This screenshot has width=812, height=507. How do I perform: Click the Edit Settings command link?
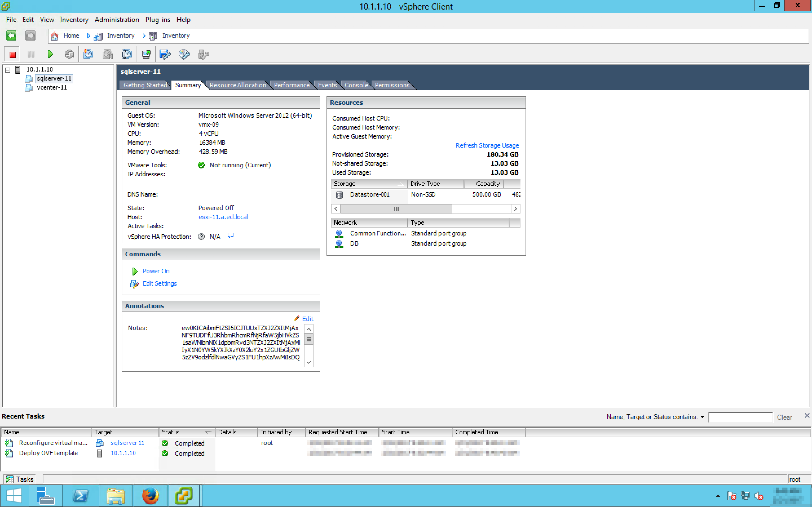pos(159,284)
